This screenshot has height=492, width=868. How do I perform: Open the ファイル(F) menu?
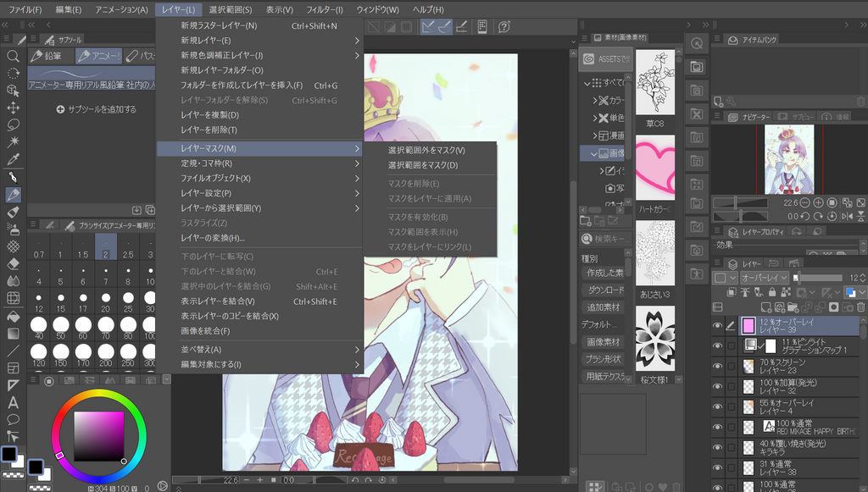pos(25,9)
